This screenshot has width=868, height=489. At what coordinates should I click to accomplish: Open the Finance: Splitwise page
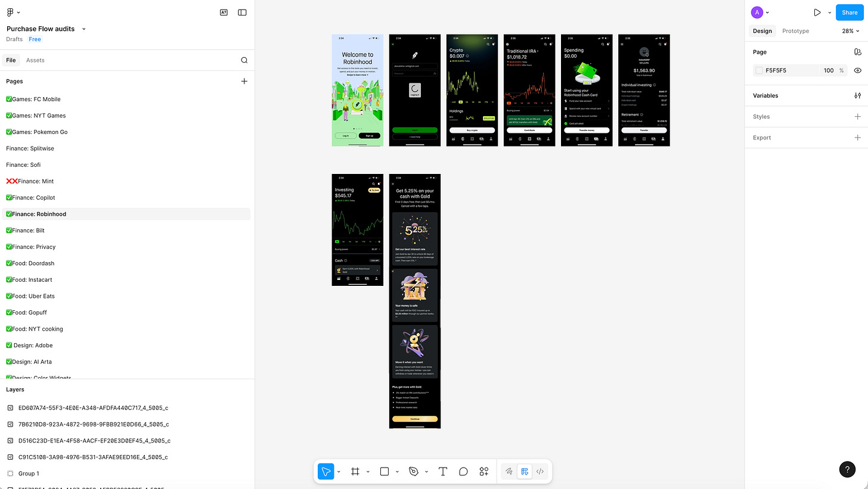click(126, 148)
